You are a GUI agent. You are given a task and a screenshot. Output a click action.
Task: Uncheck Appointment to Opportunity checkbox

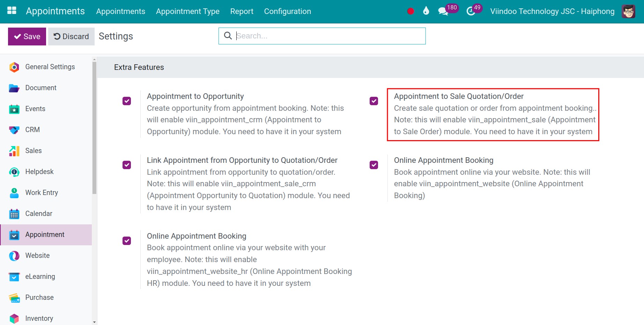[x=127, y=101]
